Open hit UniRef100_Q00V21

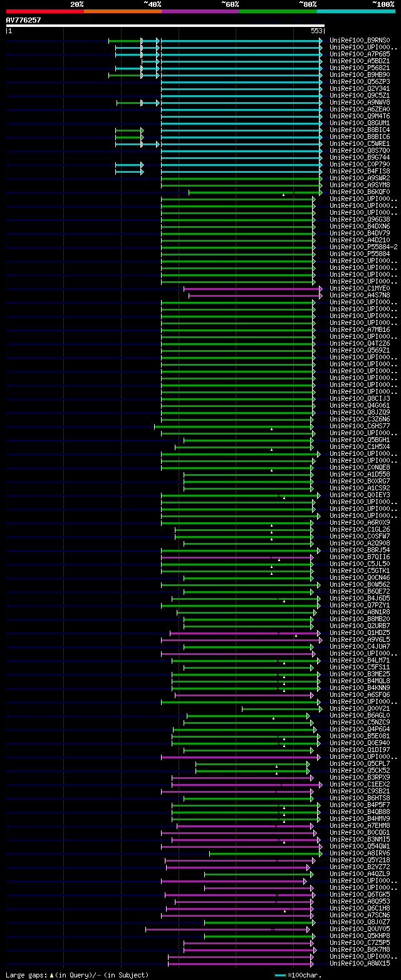coord(360,709)
